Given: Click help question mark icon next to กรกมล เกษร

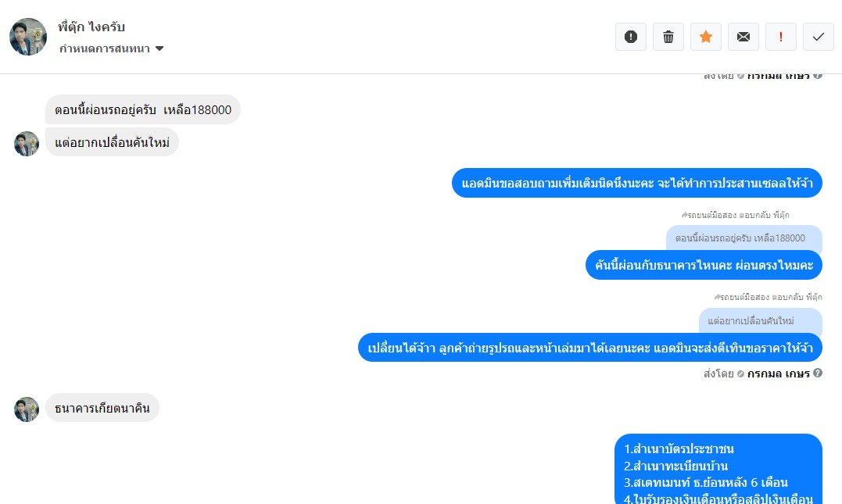Looking at the screenshot, I should click(817, 373).
